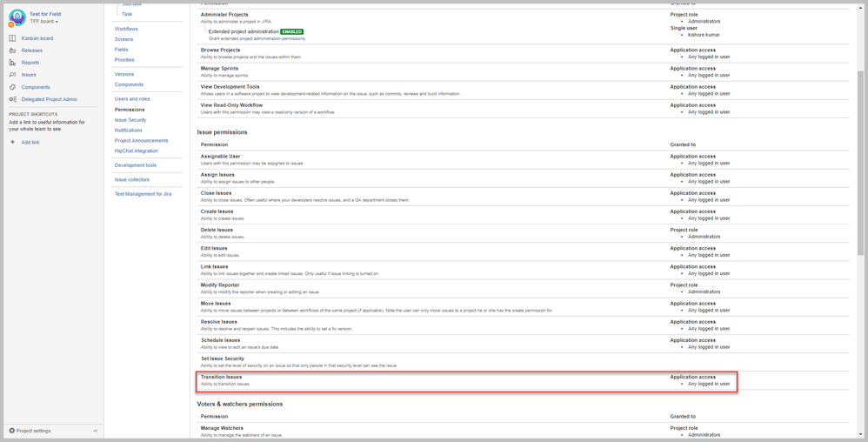Select the Permissions settings item
The width and height of the screenshot is (868, 442).
[130, 110]
